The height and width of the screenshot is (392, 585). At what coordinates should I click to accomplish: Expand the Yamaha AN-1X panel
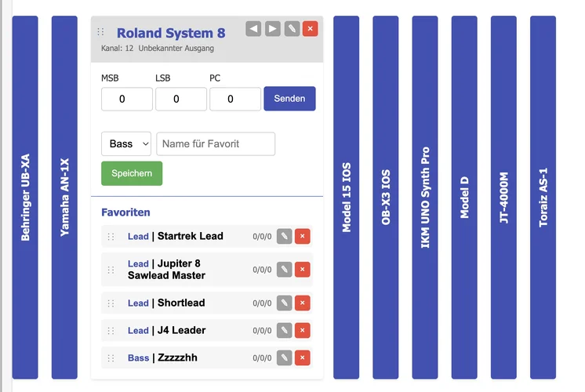pos(64,198)
